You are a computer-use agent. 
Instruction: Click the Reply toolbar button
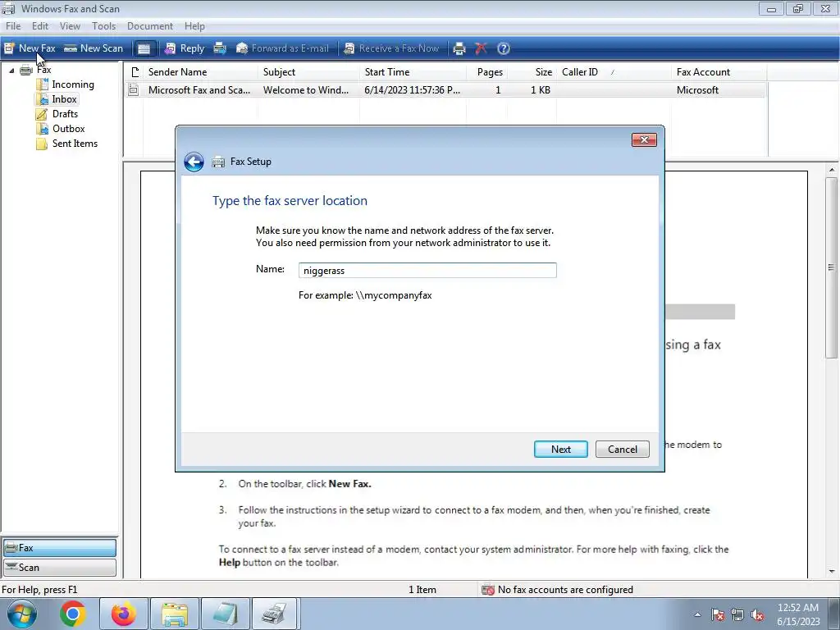point(185,48)
